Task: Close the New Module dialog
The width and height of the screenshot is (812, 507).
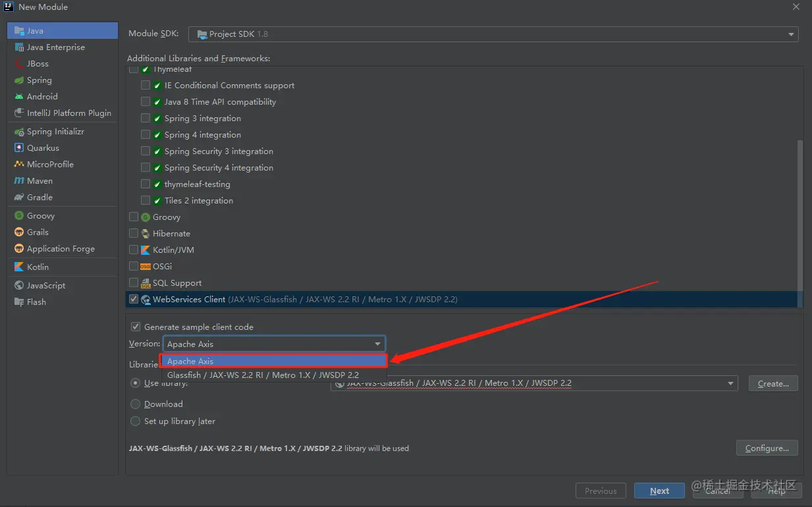Action: coord(797,7)
